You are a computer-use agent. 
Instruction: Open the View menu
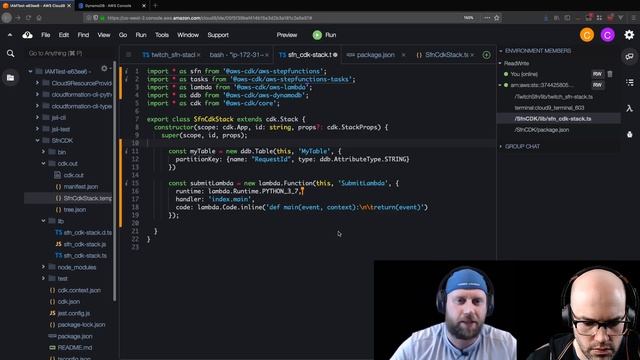coord(104,35)
